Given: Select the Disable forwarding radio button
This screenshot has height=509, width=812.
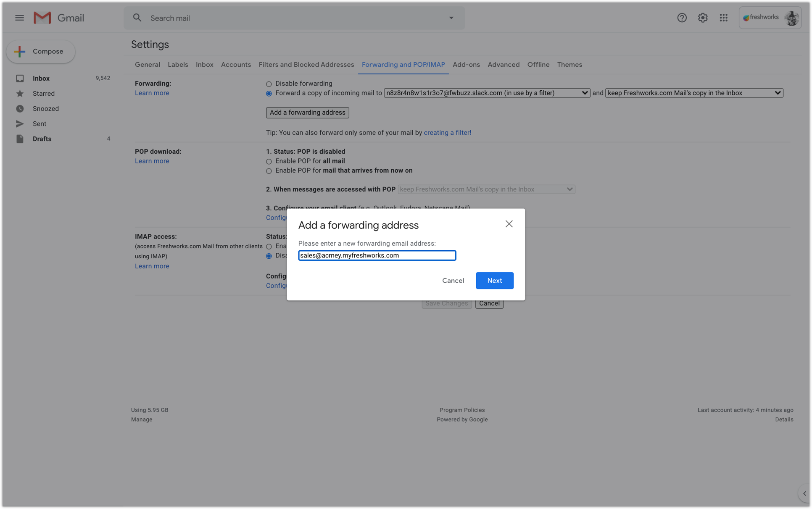Looking at the screenshot, I should (269, 84).
